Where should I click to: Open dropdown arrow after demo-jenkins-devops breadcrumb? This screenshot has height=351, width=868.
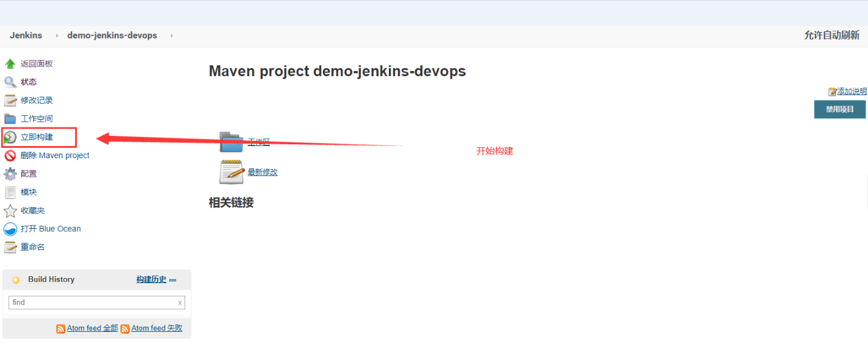click(x=172, y=36)
